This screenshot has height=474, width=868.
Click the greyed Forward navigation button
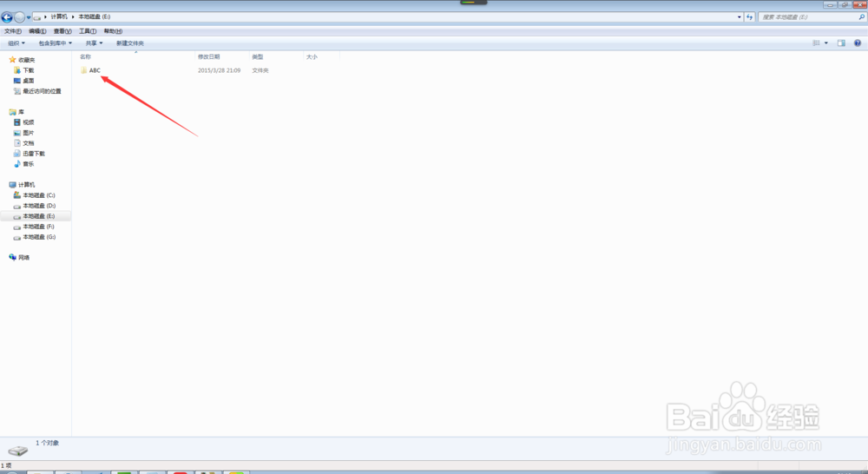point(19,17)
